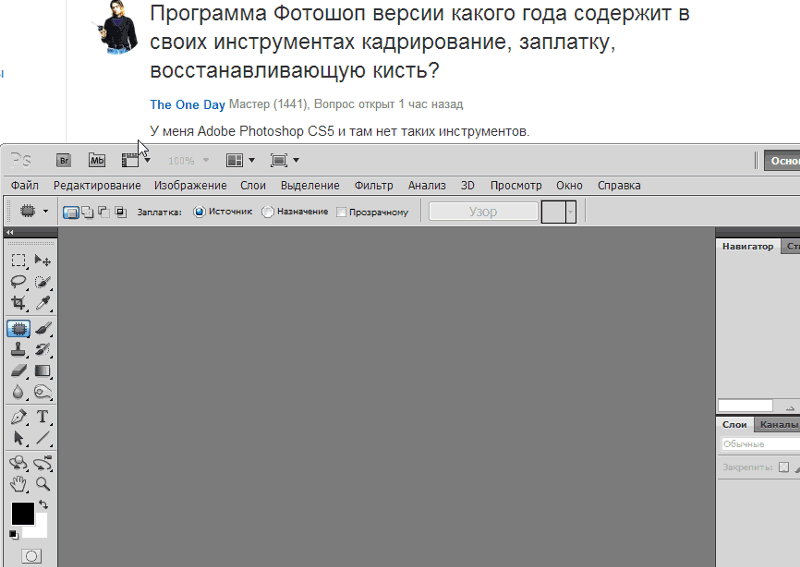Set New selection mode
Viewport: 800px width, 567px height.
tap(71, 212)
